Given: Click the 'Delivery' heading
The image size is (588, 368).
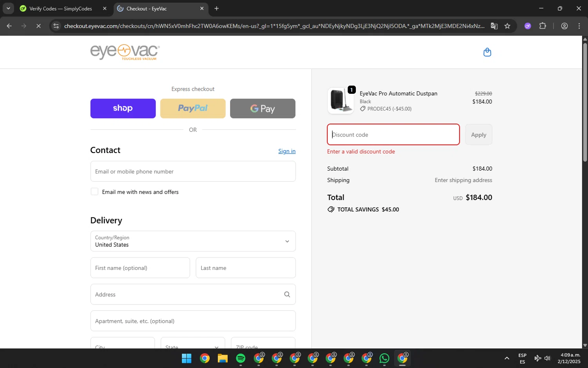Looking at the screenshot, I should [106, 220].
